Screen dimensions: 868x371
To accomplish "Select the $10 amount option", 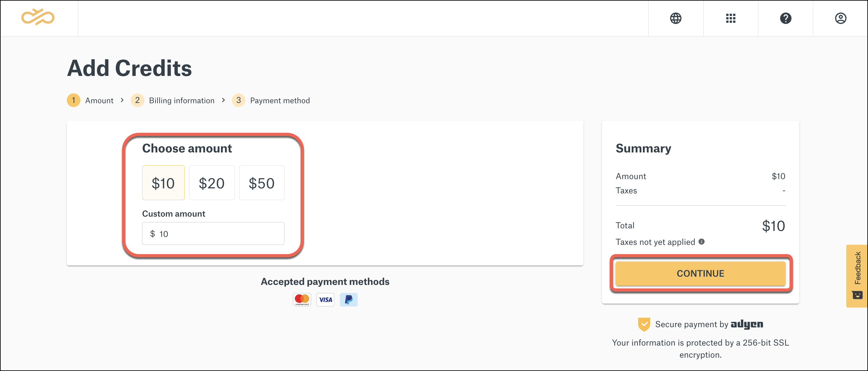I will [x=163, y=182].
